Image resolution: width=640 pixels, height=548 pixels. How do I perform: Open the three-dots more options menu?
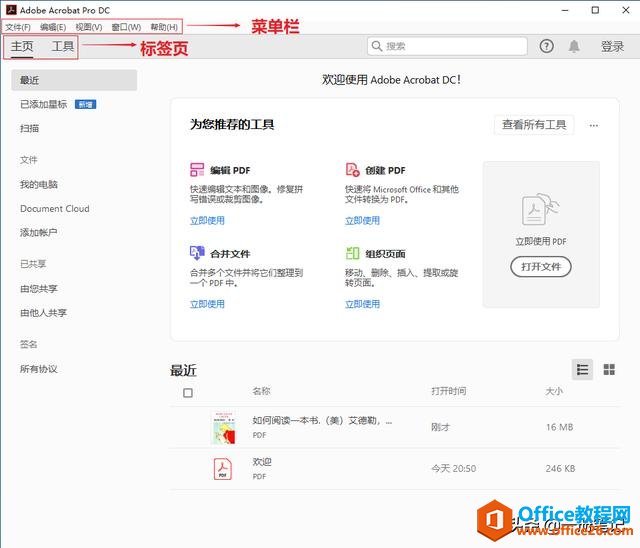[x=594, y=125]
